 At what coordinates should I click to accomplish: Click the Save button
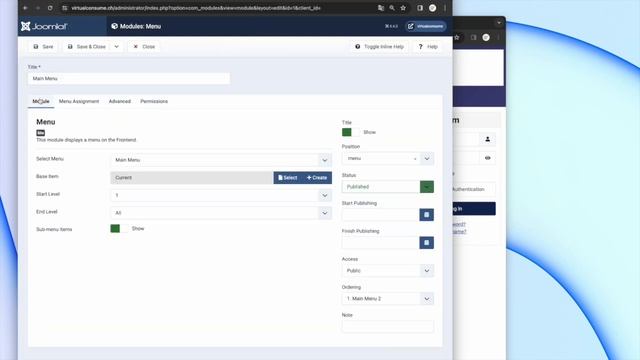pos(43,47)
